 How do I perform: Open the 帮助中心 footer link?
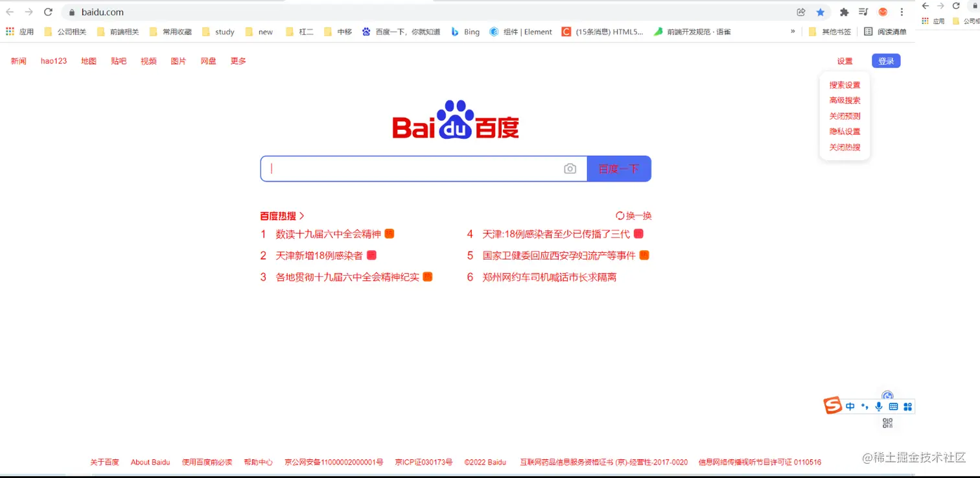point(258,462)
